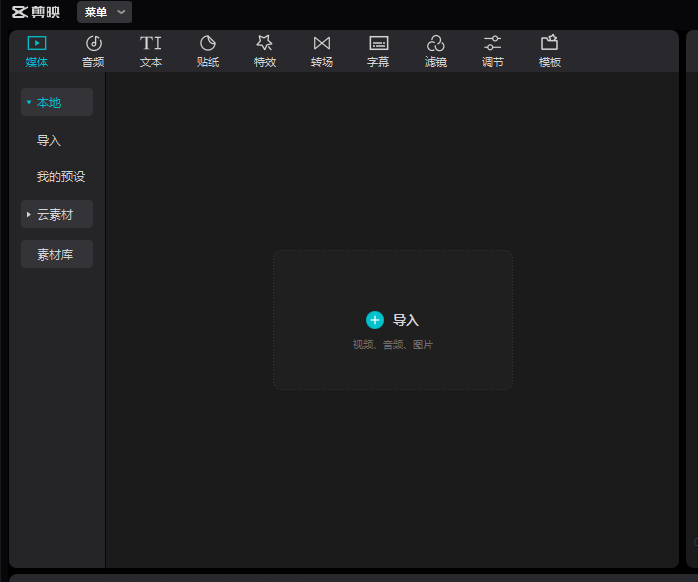The width and height of the screenshot is (698, 582).
Task: Open the 媒体 (Media) tab icon
Action: pos(36,43)
